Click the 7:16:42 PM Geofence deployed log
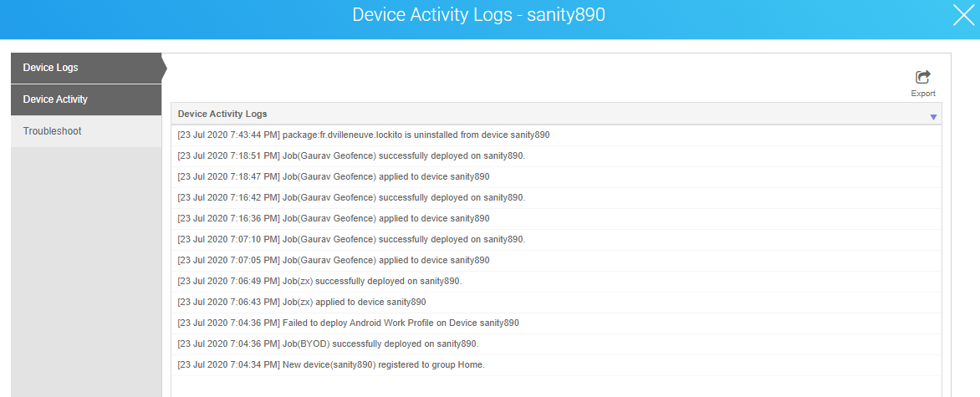Viewport: 980px width, 397px height. (556, 197)
